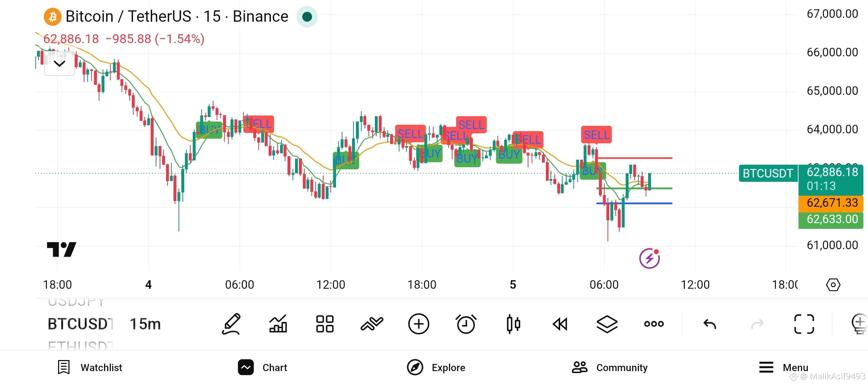Open the 15m timeframe selector
This screenshot has width=868, height=385.
pyautogui.click(x=145, y=324)
